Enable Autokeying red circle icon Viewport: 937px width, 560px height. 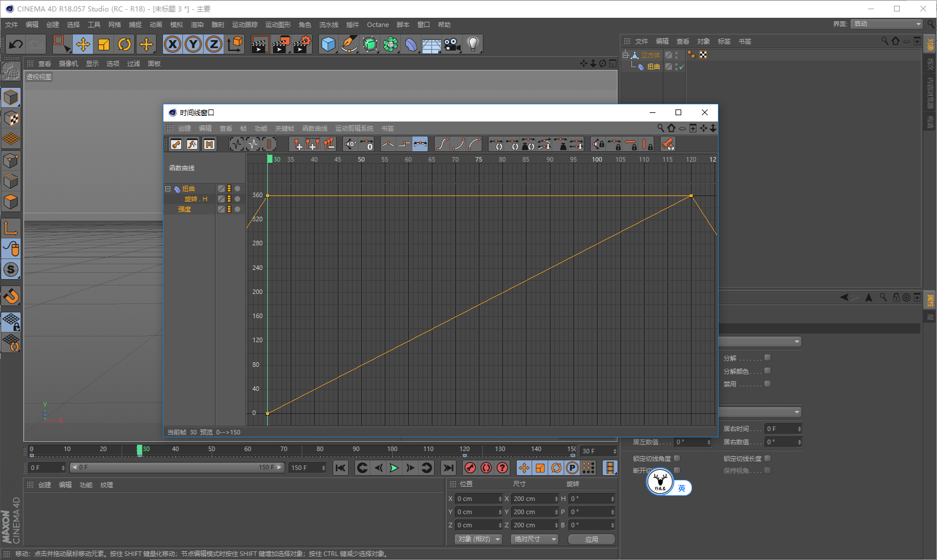[486, 468]
